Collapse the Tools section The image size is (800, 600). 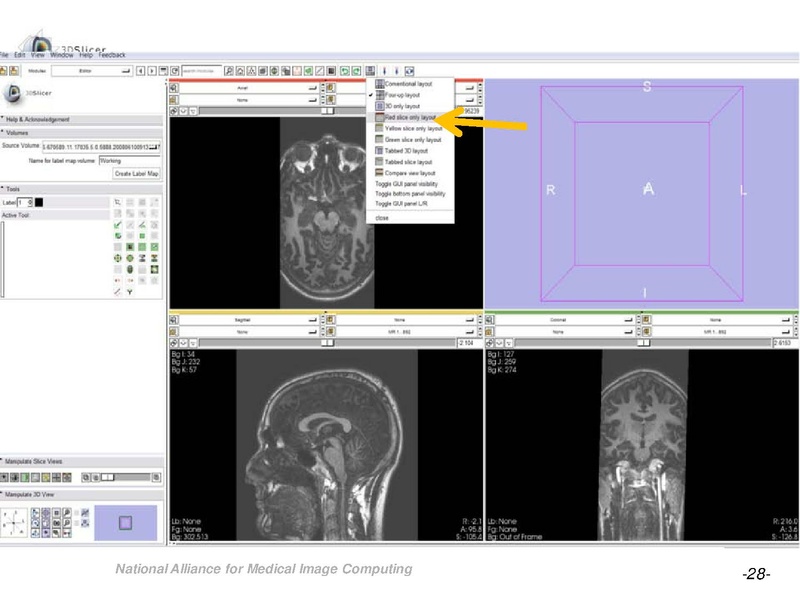point(81,189)
